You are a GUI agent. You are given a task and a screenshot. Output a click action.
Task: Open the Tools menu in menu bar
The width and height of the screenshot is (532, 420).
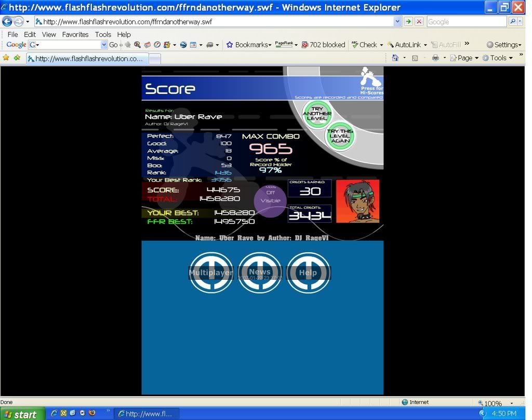(x=103, y=34)
